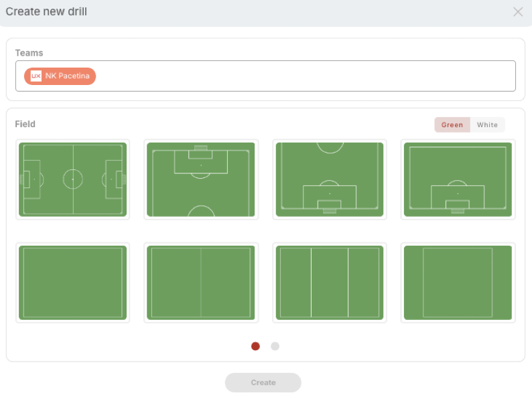Select the penalty area only field
The image size is (532, 399).
click(x=458, y=179)
